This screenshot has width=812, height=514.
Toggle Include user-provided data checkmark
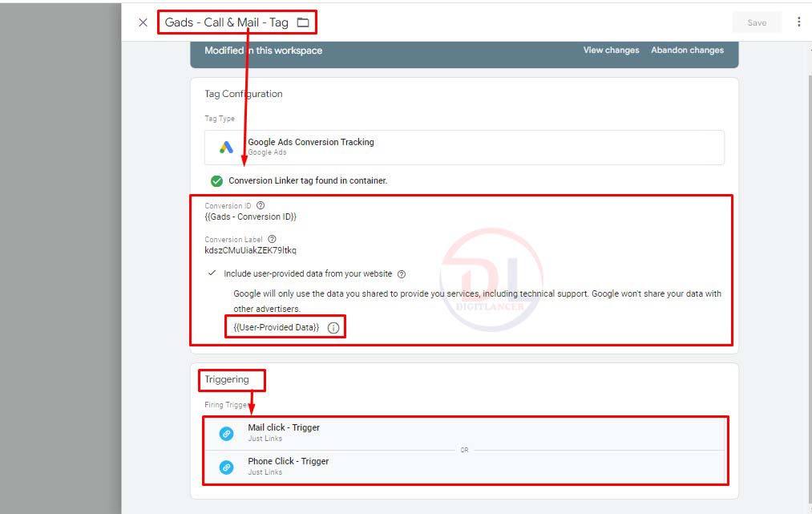click(x=212, y=273)
